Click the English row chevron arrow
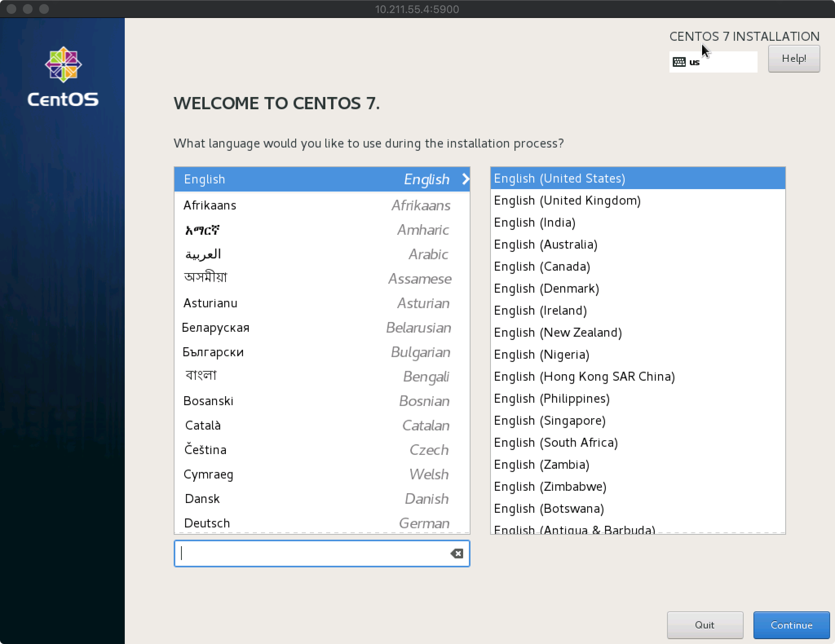 [465, 179]
